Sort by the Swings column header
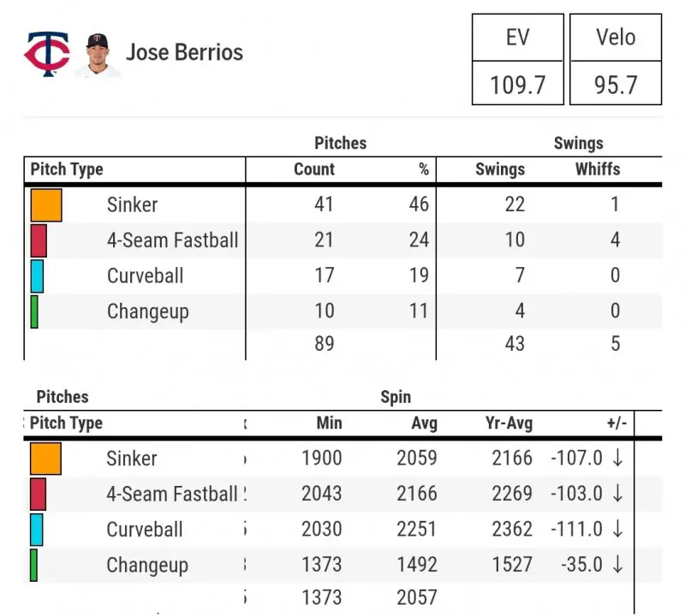This screenshot has height=616, width=685. click(500, 169)
